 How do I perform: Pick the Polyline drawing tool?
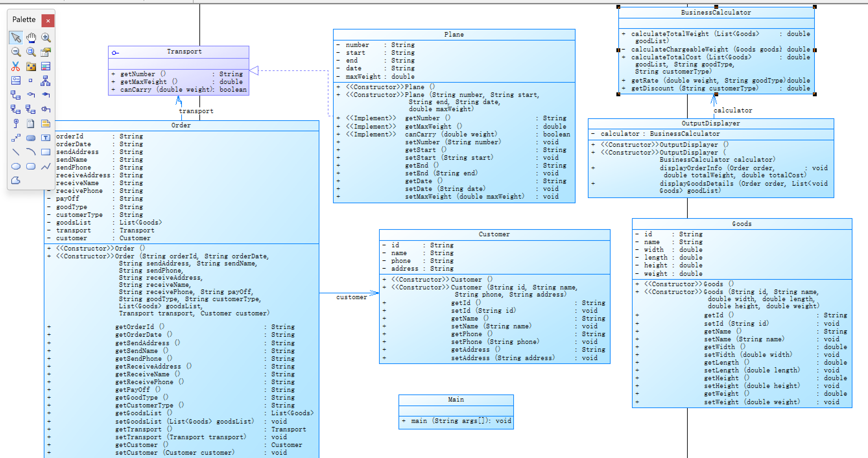[x=46, y=166]
